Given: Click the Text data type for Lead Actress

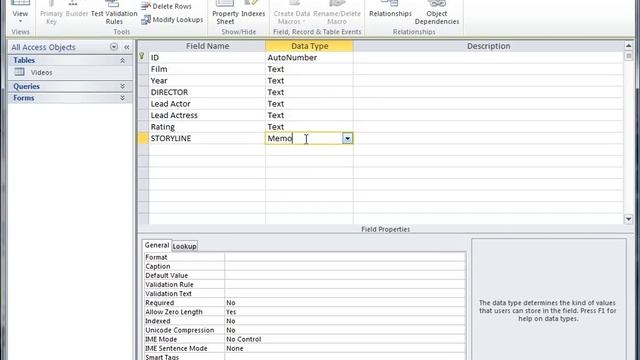Looking at the screenshot, I should tap(309, 115).
